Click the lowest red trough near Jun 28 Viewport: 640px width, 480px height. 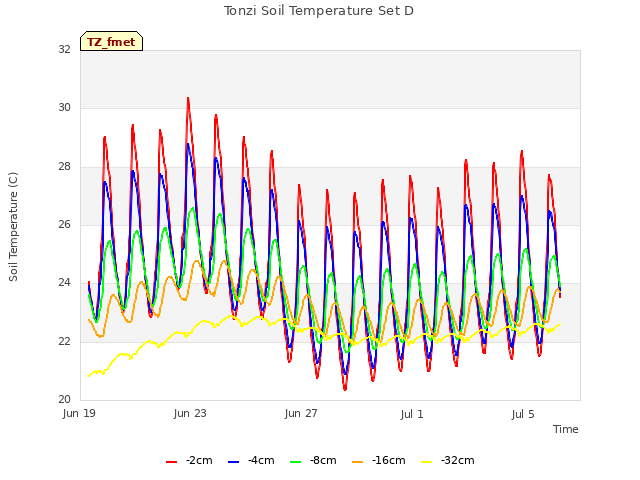(x=345, y=389)
